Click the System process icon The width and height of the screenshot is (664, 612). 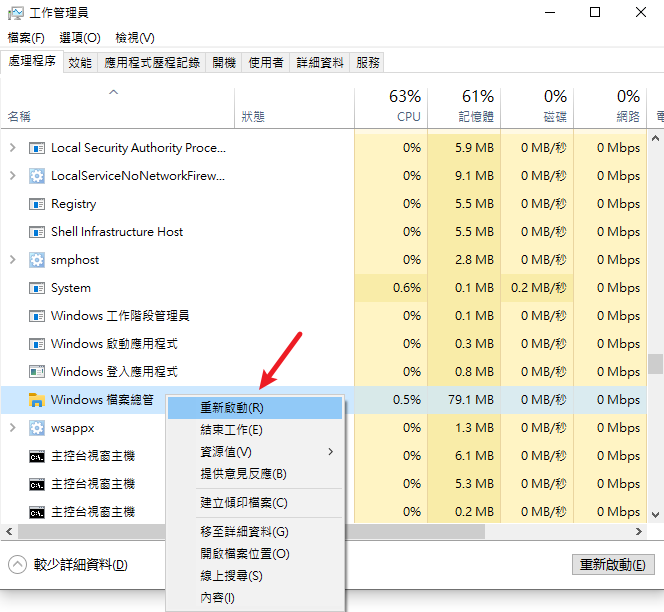point(37,288)
